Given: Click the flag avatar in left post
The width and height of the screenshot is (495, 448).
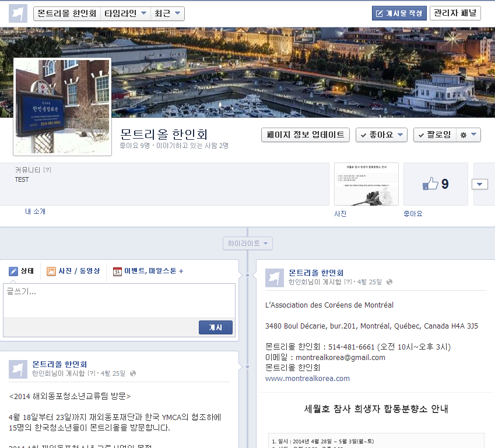Looking at the screenshot, I should 17,369.
